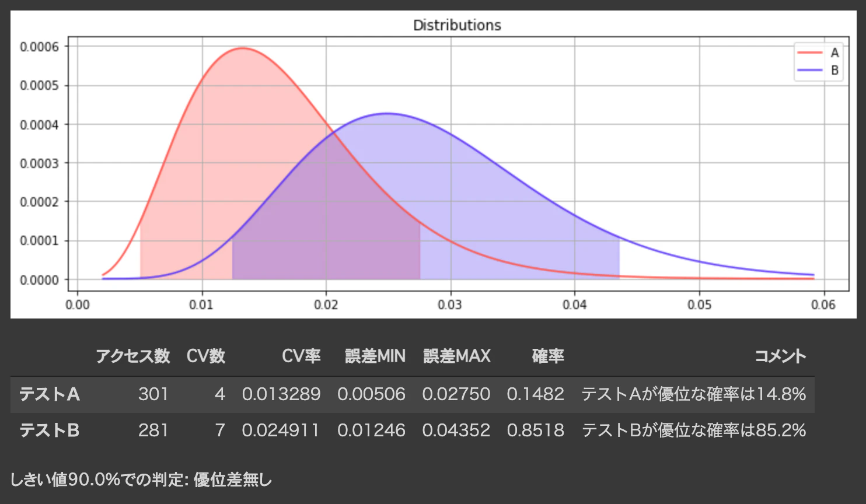
Task: Click the comment テストAが優位な確率は14.8%
Action: [694, 394]
